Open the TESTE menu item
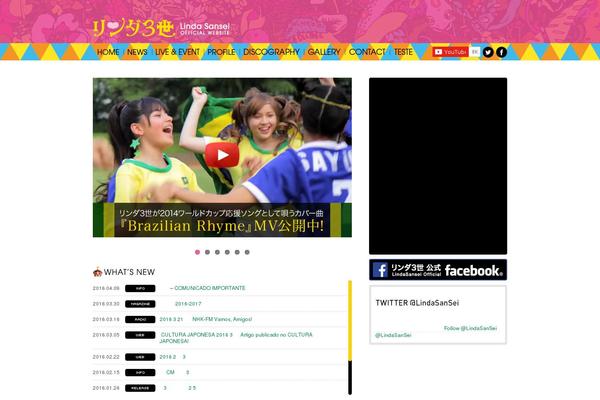Viewport: 600px width, 400px height. [403, 52]
